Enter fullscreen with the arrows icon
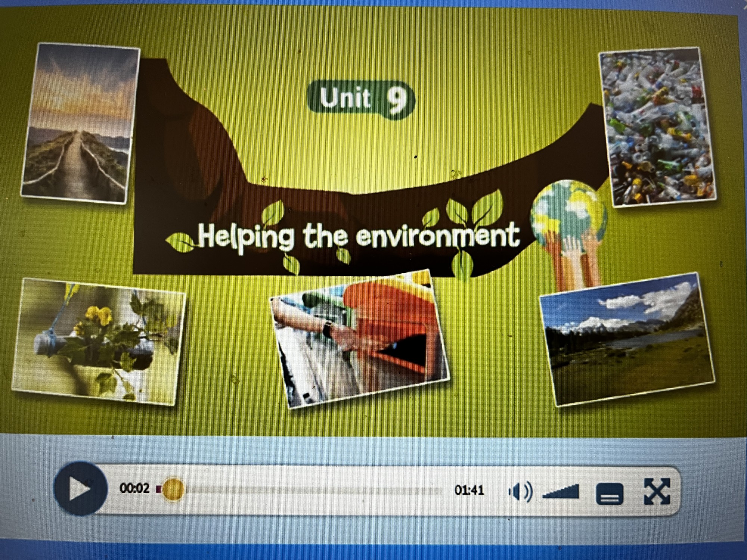747x560 pixels. coord(657,491)
